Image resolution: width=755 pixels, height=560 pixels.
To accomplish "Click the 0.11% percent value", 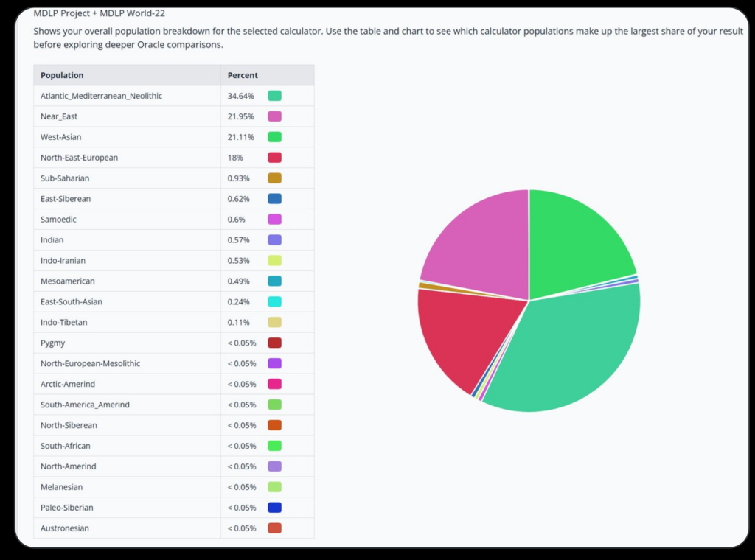I will click(x=238, y=322).
